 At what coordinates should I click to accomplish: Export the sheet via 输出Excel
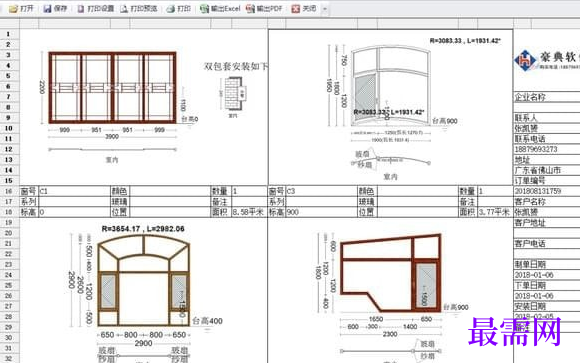pyautogui.click(x=220, y=9)
